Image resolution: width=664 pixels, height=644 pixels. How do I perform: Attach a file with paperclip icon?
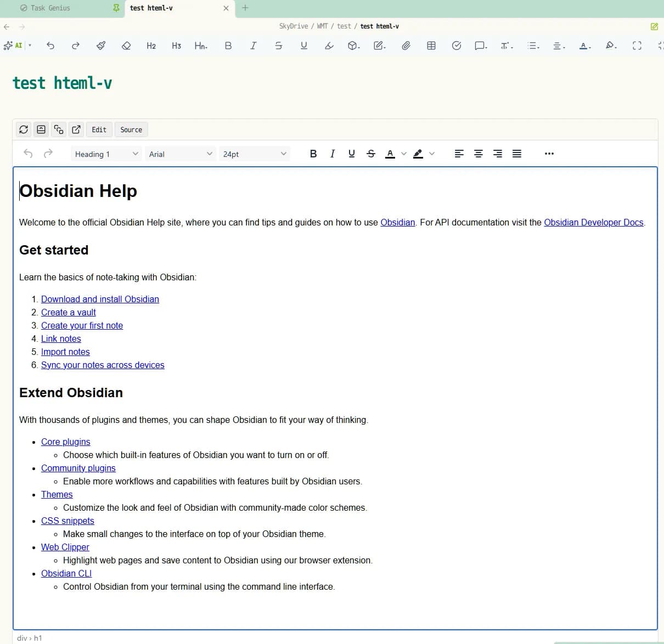pos(406,46)
